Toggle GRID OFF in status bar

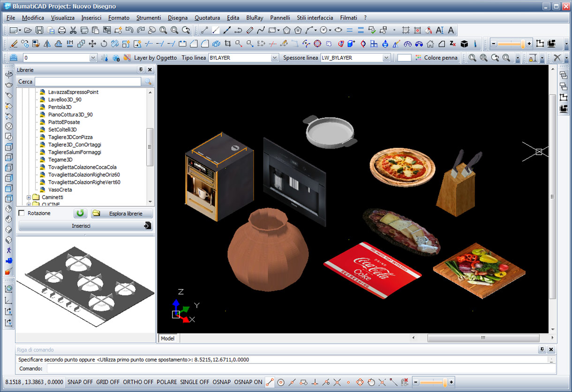(x=108, y=382)
